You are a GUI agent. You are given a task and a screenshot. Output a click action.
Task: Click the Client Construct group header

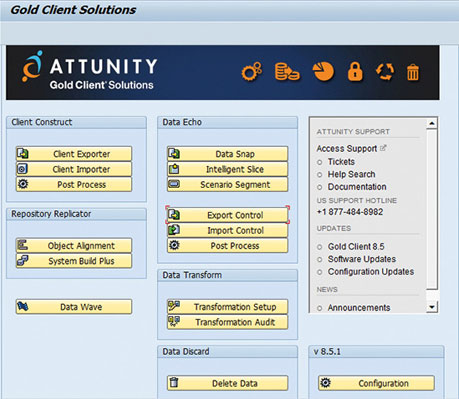click(76, 122)
